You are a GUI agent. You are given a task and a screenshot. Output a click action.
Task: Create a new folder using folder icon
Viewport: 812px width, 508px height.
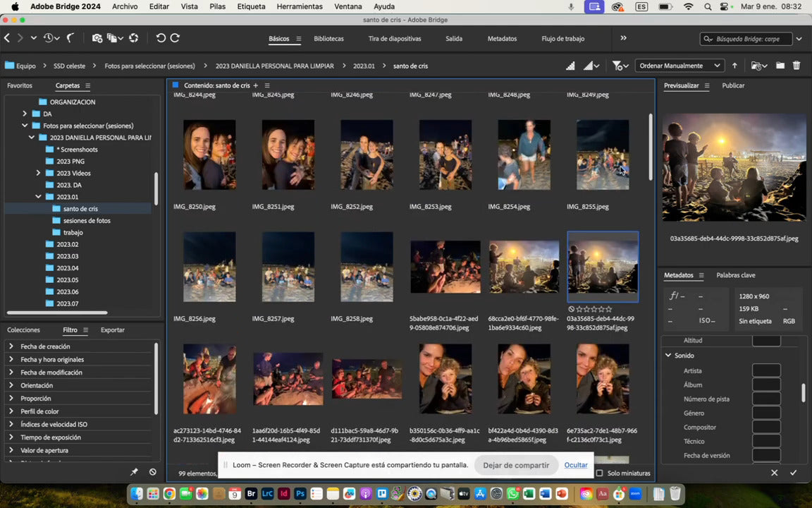pos(780,66)
